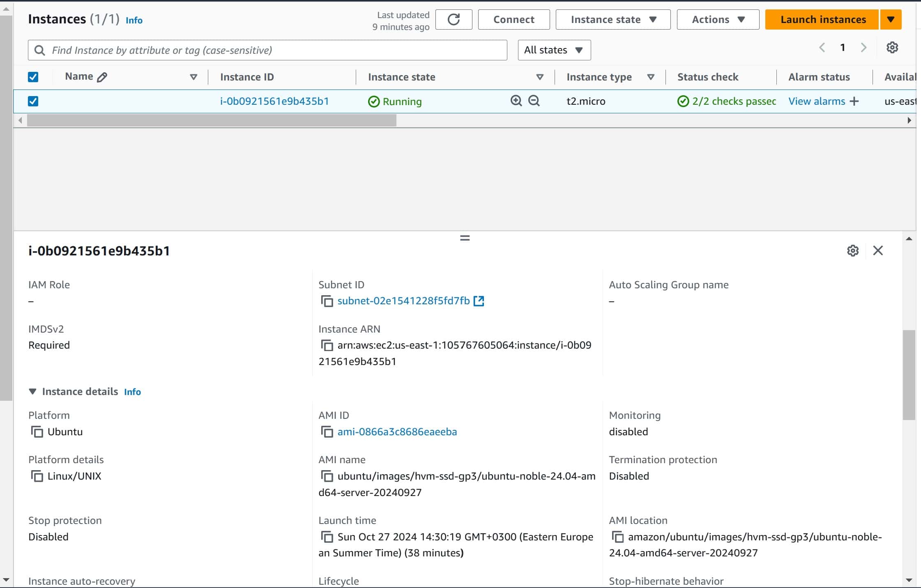This screenshot has width=921, height=588.
Task: Copy the AMI ID
Action: (327, 432)
